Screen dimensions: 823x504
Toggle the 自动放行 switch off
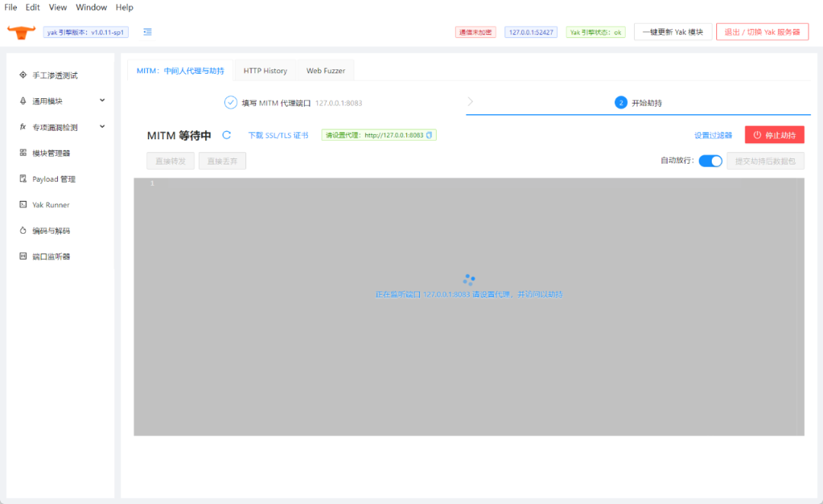pos(711,161)
